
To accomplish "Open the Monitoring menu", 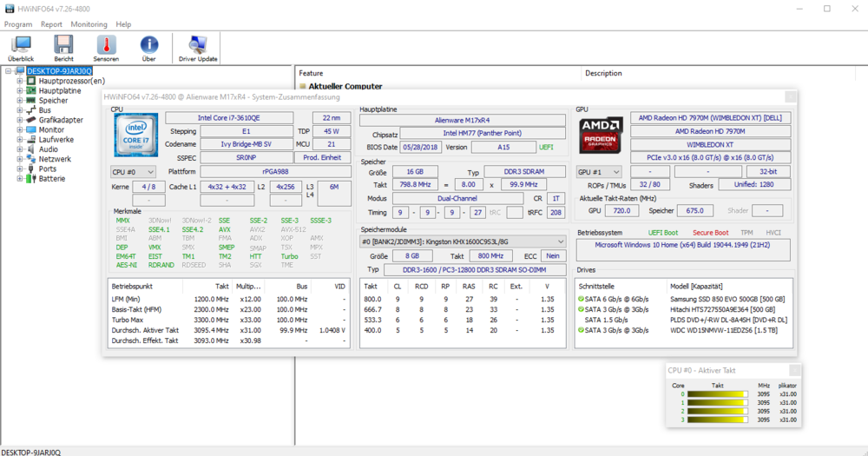I will coord(89,24).
